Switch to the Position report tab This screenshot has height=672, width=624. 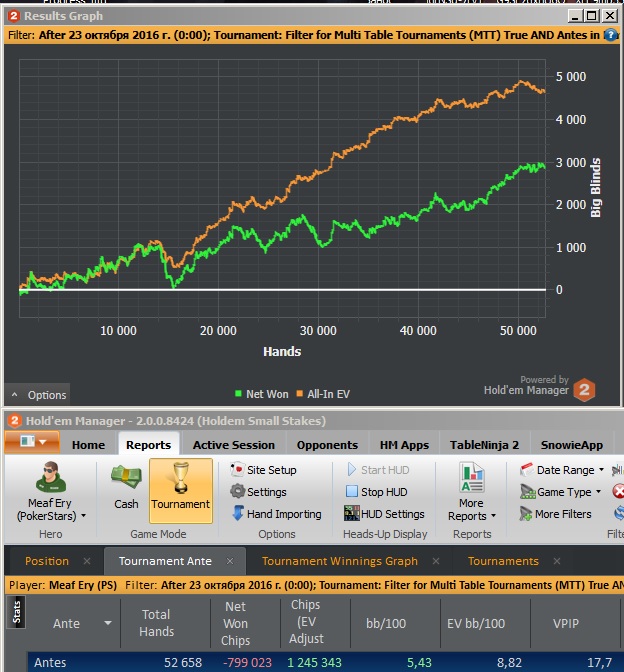[47, 561]
